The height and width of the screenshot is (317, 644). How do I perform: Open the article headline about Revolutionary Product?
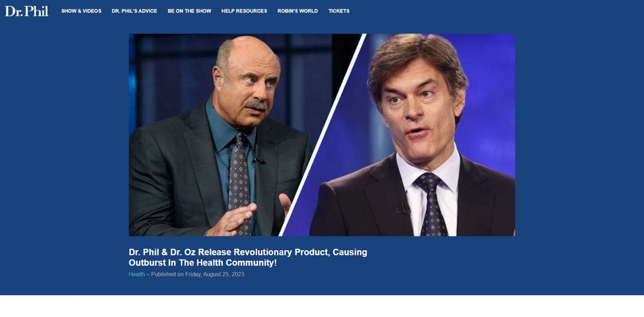pos(248,257)
